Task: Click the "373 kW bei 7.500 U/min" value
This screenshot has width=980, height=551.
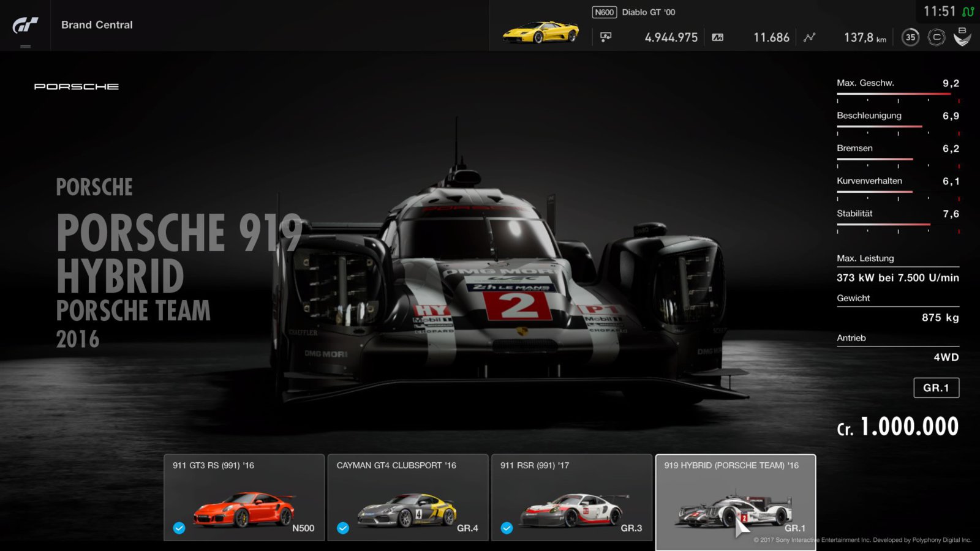Action: 898,278
